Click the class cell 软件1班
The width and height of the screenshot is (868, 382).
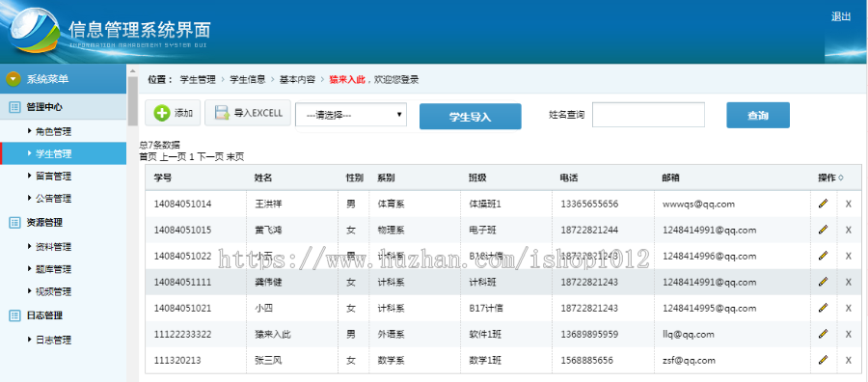coord(485,335)
